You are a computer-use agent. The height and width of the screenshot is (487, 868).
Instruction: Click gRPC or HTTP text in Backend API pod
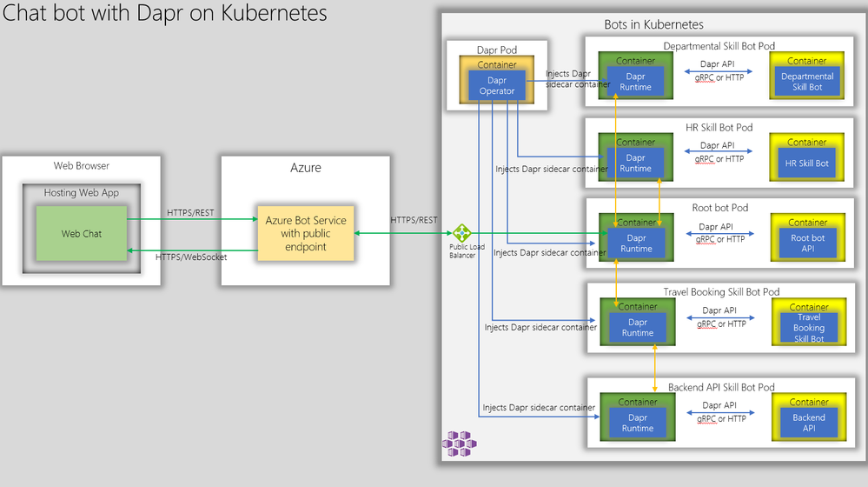[721, 419]
